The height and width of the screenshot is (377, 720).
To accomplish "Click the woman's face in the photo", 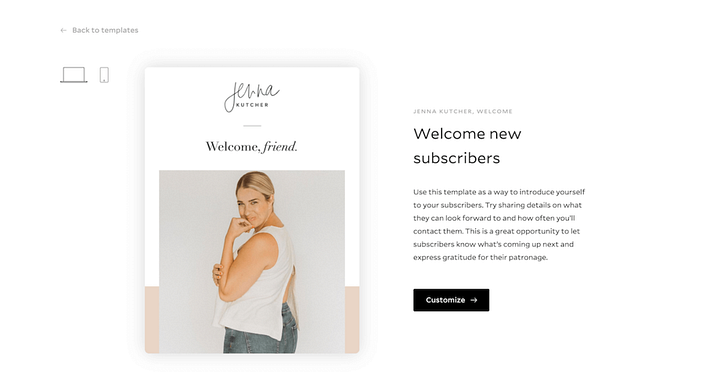I will coord(253,206).
